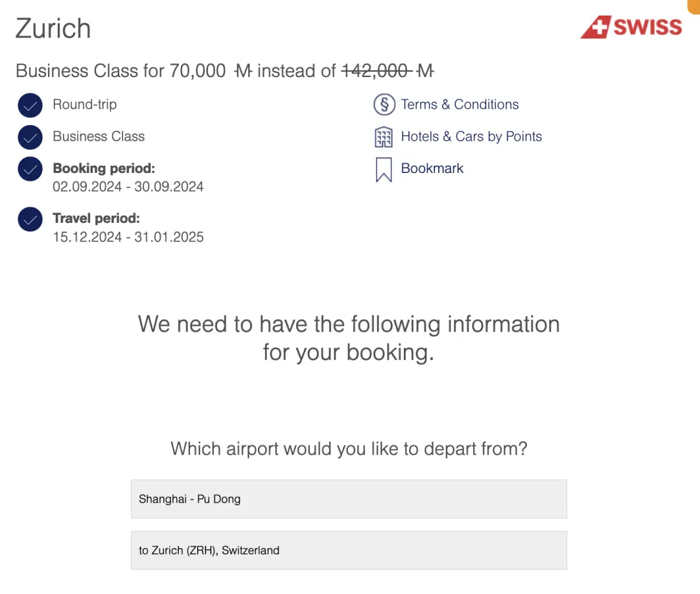Click the Booking period date range text
The width and height of the screenshot is (700, 594).
pyautogui.click(x=128, y=187)
